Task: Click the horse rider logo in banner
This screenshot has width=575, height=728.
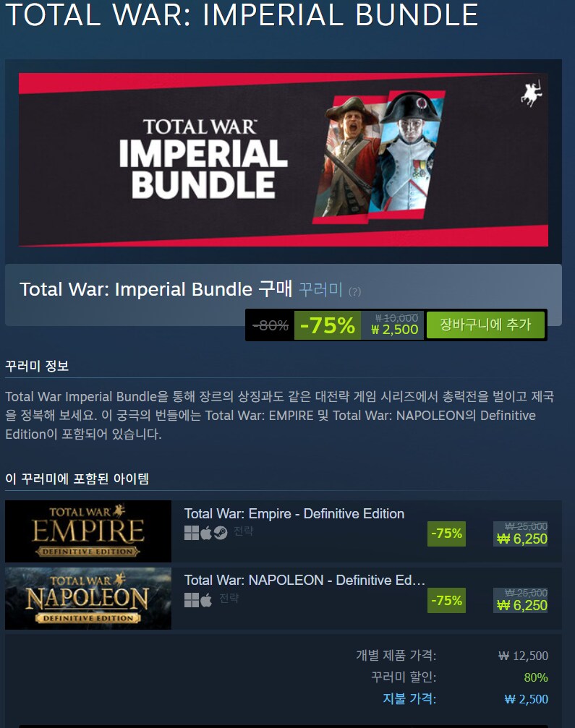Action: click(x=532, y=93)
